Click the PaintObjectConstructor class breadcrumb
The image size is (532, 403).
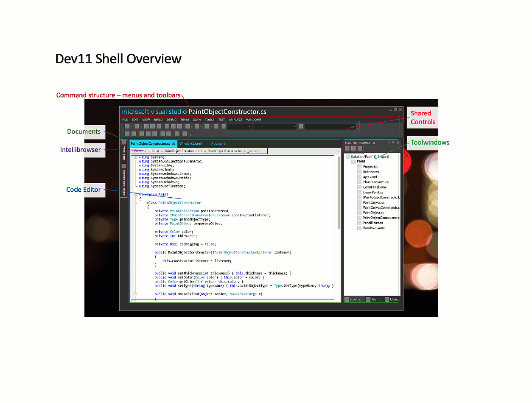click(x=225, y=151)
